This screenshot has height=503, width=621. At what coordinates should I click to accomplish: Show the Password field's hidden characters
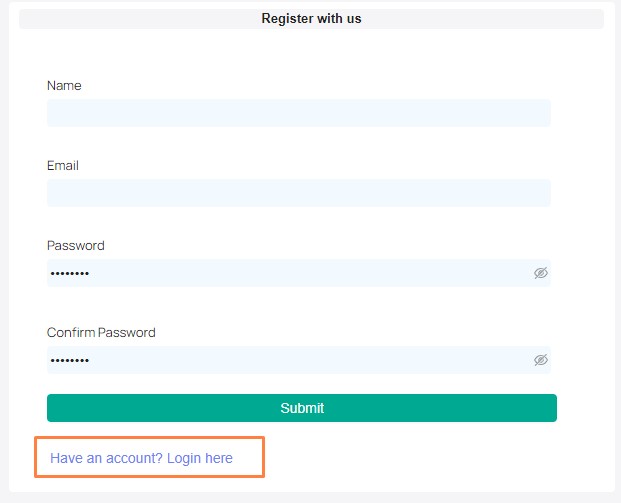pyautogui.click(x=541, y=273)
